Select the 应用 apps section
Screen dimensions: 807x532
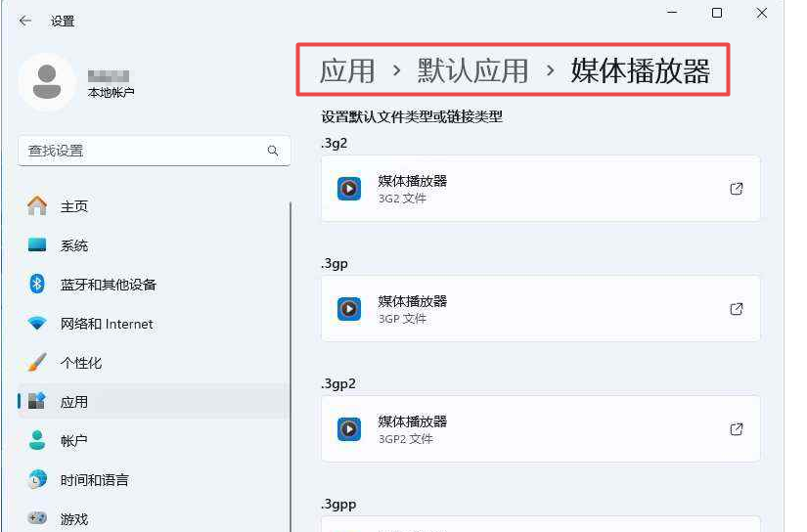(x=152, y=401)
